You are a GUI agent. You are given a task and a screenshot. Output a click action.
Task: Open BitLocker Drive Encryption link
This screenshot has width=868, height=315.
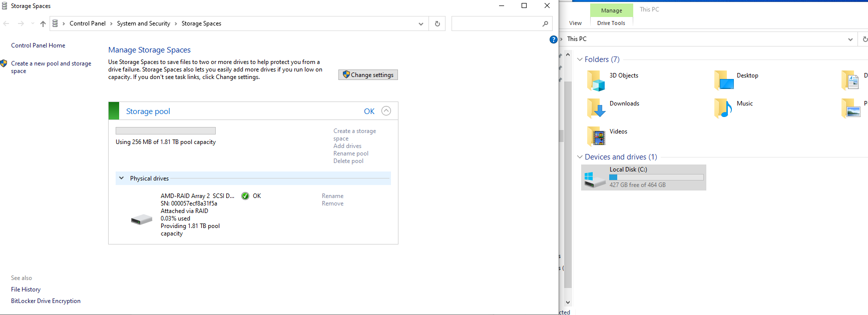point(46,301)
